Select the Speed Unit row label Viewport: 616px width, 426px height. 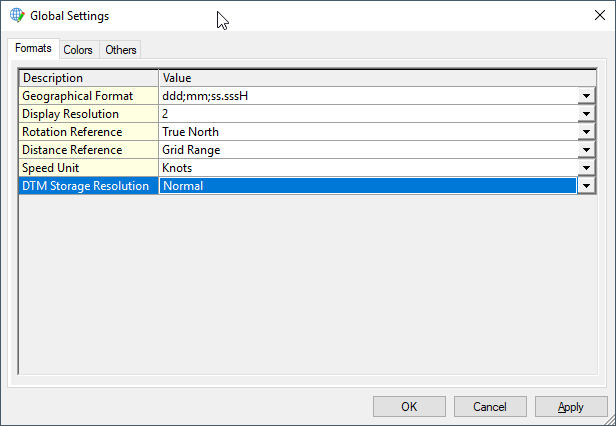(88, 168)
